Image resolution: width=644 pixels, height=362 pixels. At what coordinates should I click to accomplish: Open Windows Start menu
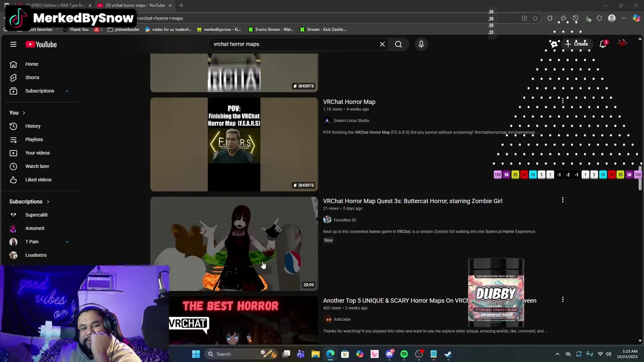click(196, 354)
